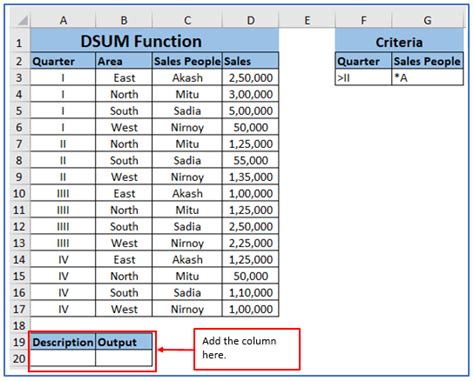Select row 20 header
The height and width of the screenshot is (381, 474).
click(19, 359)
